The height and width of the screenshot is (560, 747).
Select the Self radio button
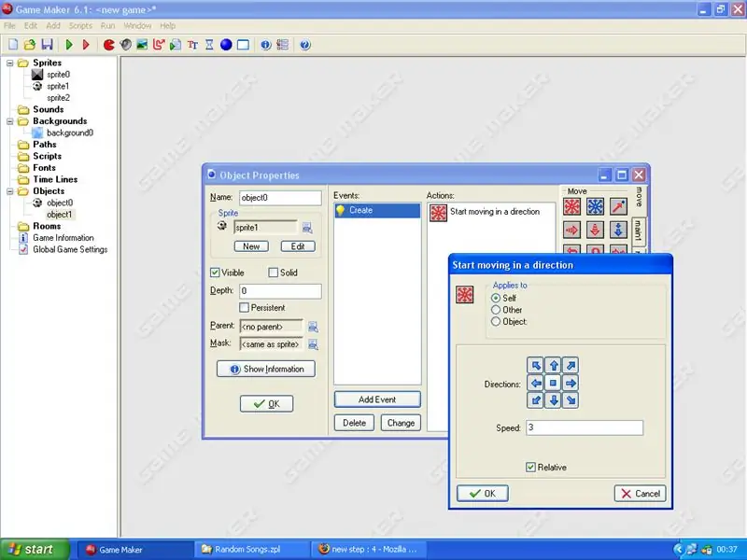[496, 298]
